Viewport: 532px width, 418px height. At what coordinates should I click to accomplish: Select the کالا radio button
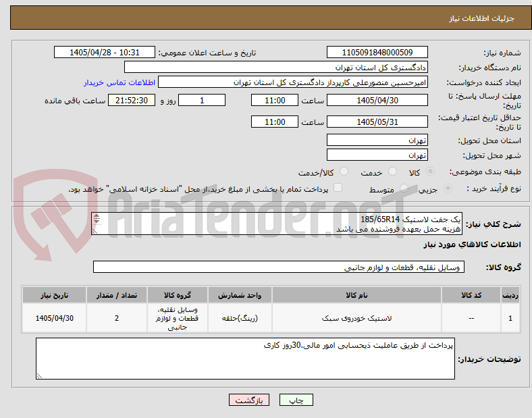[x=430, y=172]
